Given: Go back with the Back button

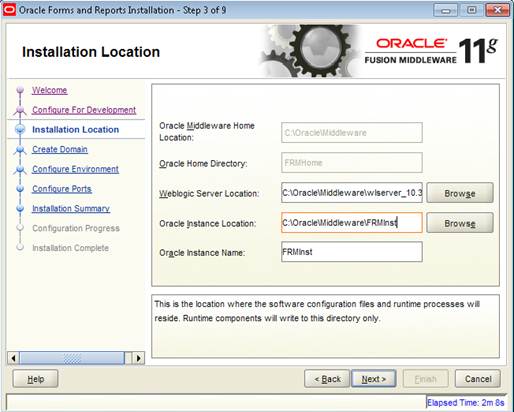Looking at the screenshot, I should (x=327, y=379).
